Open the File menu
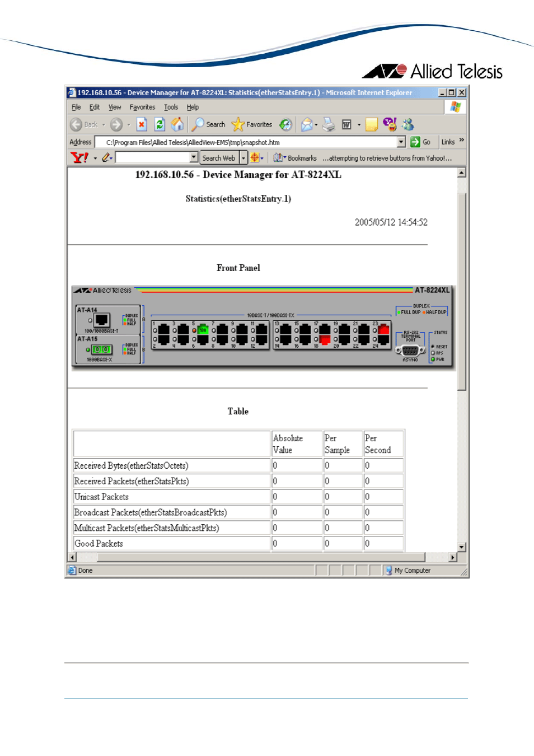This screenshot has width=534, height=756. tap(76, 107)
